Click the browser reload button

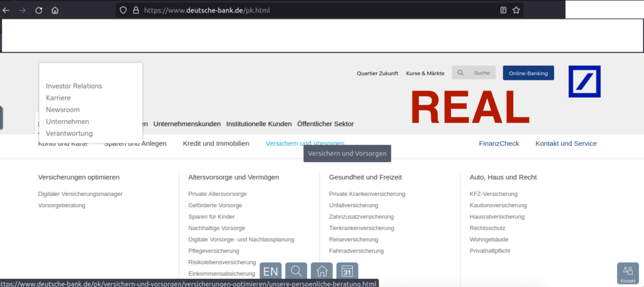coord(38,10)
